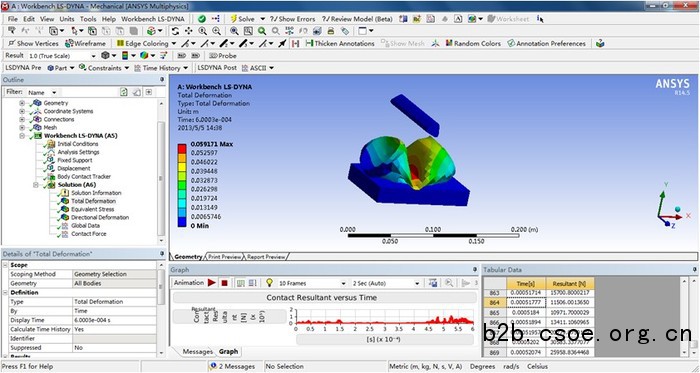700x373 pixels.
Task: Play the animation
Action: coord(212,283)
